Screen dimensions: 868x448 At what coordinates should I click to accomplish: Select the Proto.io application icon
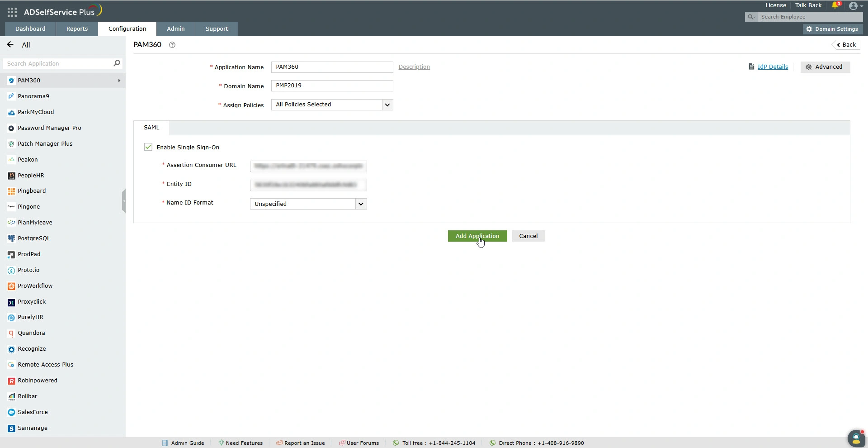coord(11,270)
